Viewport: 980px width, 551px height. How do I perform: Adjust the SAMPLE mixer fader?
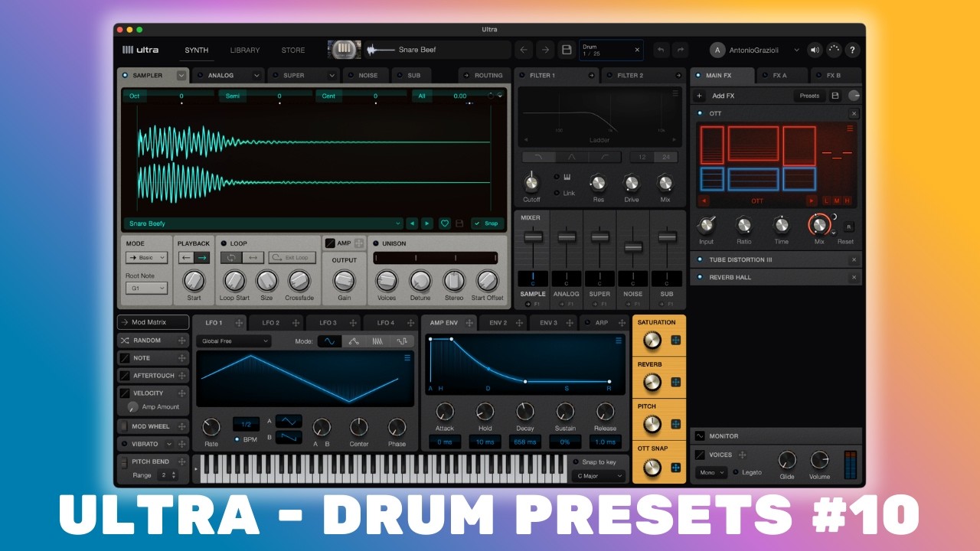pos(533,237)
